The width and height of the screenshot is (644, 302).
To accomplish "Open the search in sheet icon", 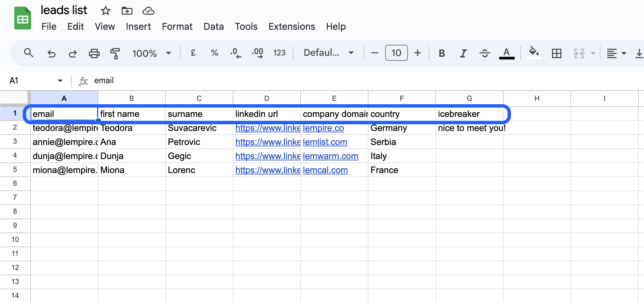I will pos(28,53).
